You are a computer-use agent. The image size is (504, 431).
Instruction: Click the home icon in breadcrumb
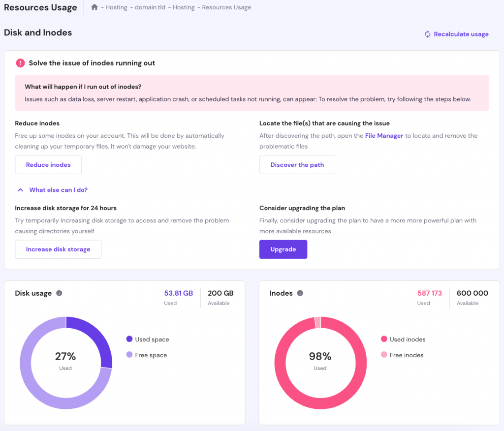94,7
